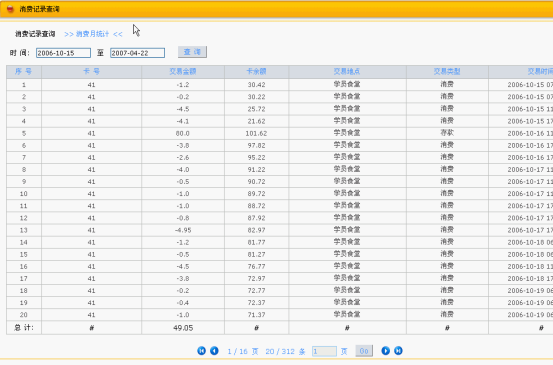Click the 总计 total label
Screen dimensions: 553x365
[24, 328]
